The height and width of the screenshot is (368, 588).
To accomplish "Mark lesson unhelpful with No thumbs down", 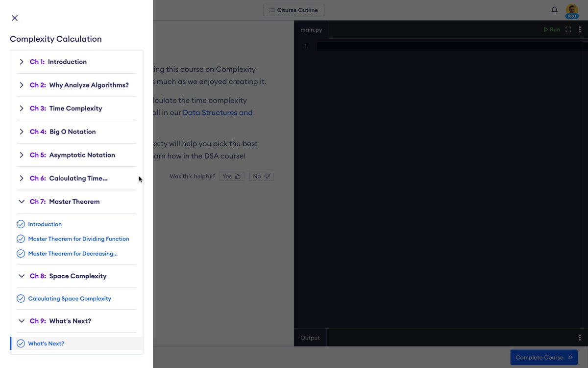I will pos(261,176).
